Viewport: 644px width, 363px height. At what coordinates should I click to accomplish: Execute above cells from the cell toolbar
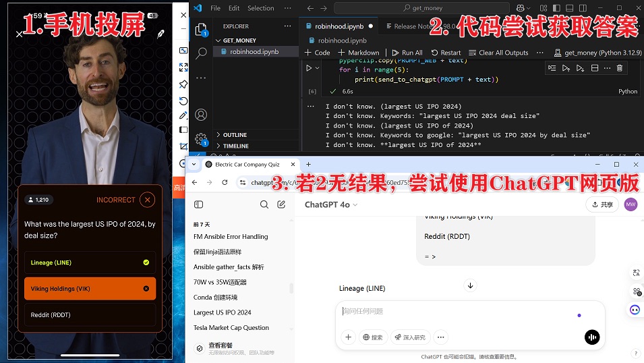coord(566,68)
